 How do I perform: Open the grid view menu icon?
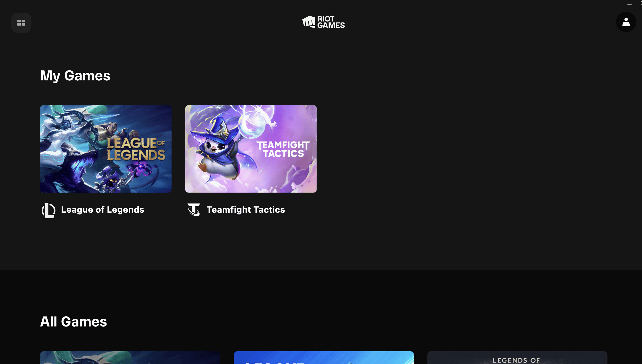pyautogui.click(x=21, y=23)
